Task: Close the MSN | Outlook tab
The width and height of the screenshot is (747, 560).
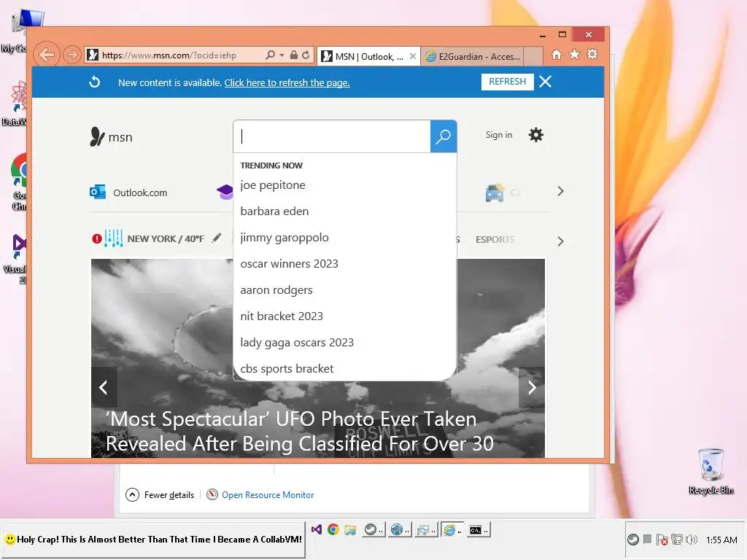Action: [x=413, y=56]
